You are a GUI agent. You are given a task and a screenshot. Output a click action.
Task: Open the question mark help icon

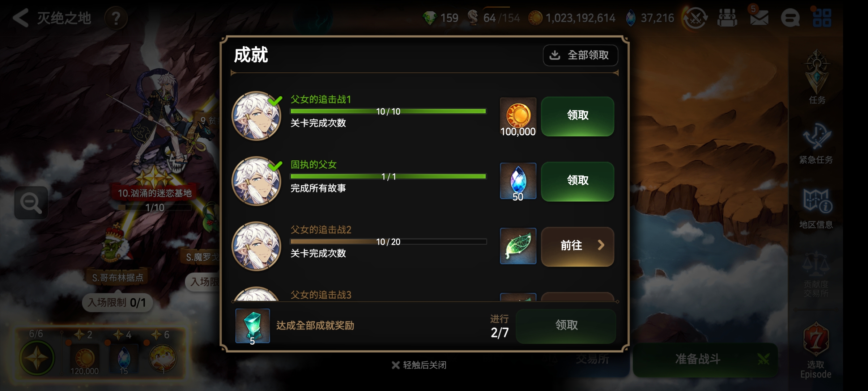click(x=116, y=18)
